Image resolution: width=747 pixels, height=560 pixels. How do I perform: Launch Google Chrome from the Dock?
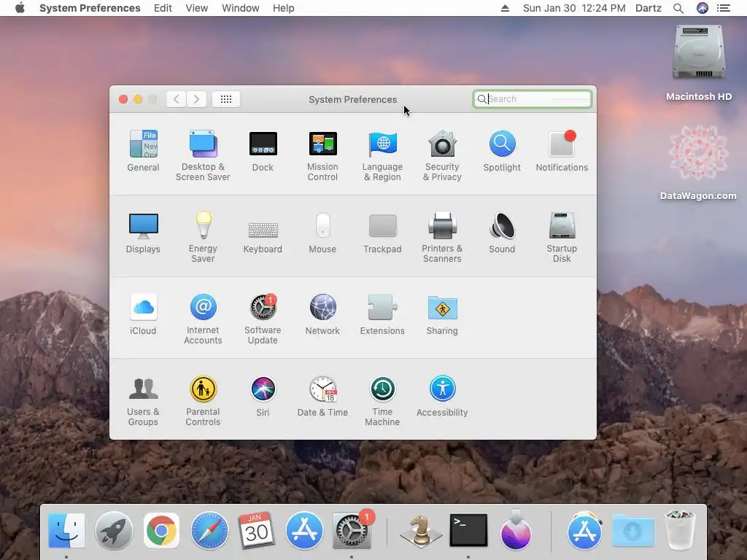(161, 531)
